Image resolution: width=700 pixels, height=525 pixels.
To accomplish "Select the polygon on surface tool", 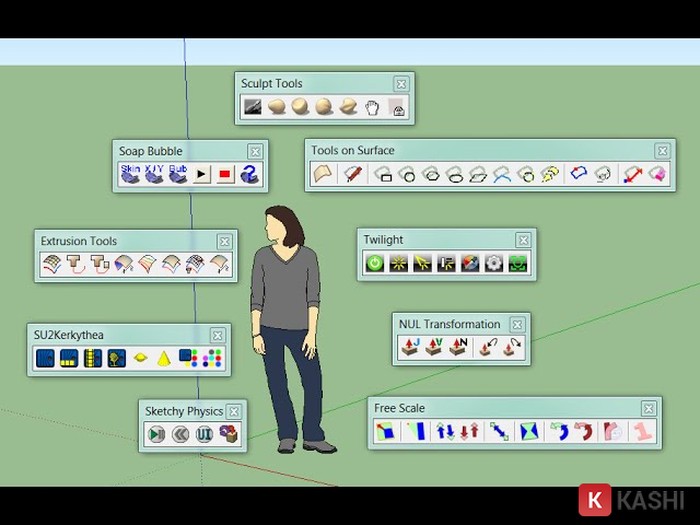I will coord(431,174).
